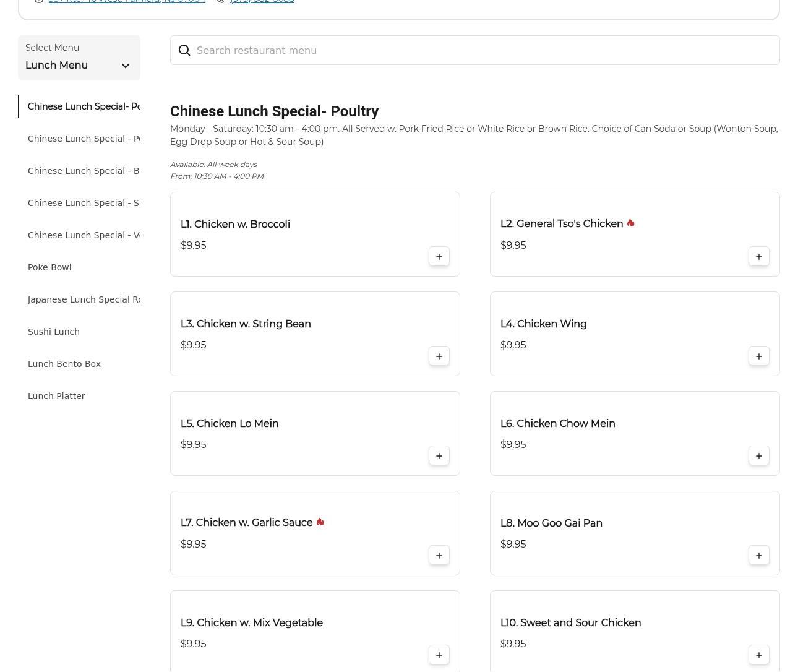The width and height of the screenshot is (798, 672).
Task: Open L7. Chicken w. Garlic Sauce title
Action: pyautogui.click(x=247, y=523)
